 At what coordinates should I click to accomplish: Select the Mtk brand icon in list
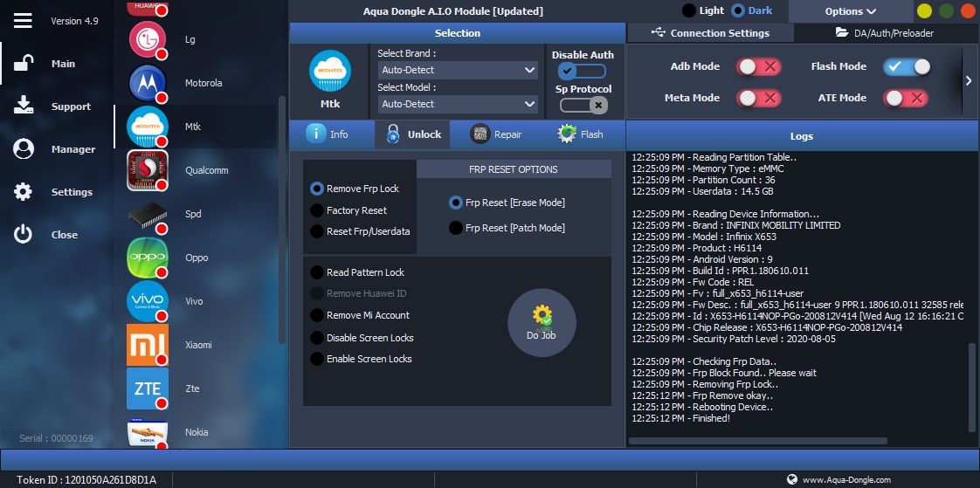[x=148, y=127]
